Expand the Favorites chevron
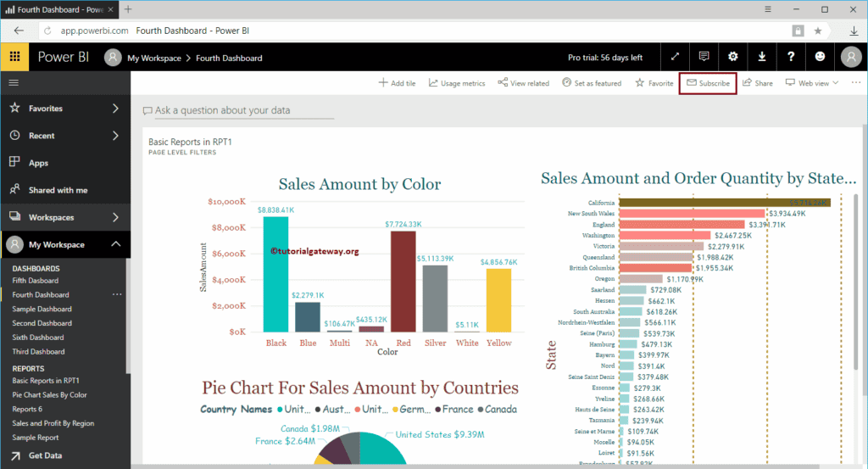Screen dimensions: 868x469 pyautogui.click(x=115, y=109)
